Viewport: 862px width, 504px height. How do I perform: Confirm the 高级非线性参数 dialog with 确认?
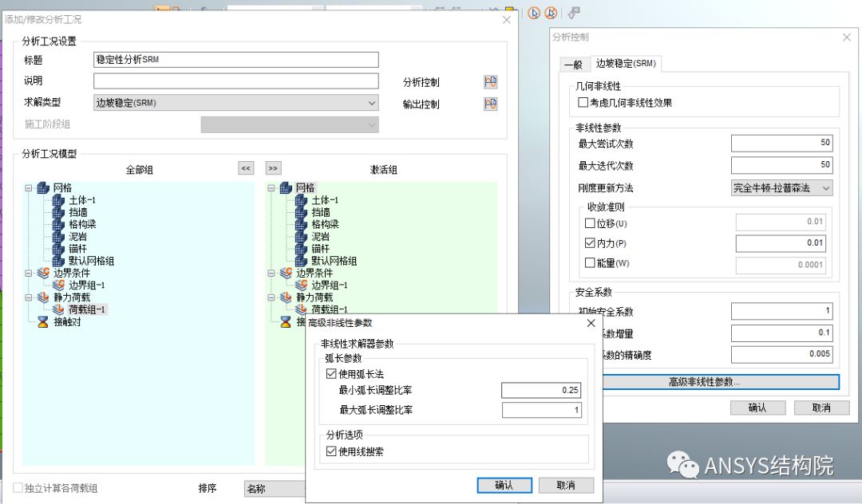[506, 485]
